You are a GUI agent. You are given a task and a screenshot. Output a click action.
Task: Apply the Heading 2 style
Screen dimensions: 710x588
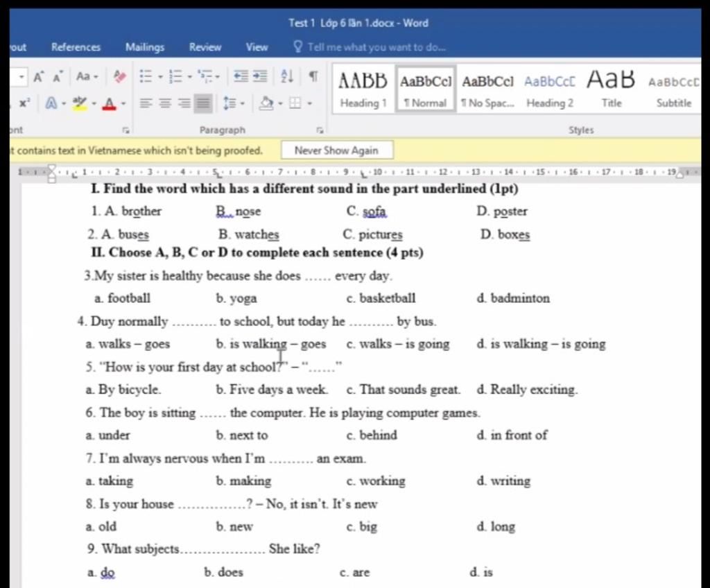[x=550, y=89]
